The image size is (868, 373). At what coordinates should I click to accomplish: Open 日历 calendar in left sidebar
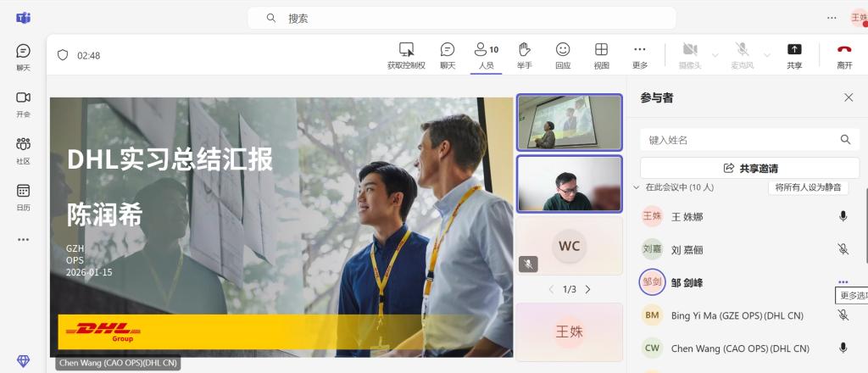(23, 192)
